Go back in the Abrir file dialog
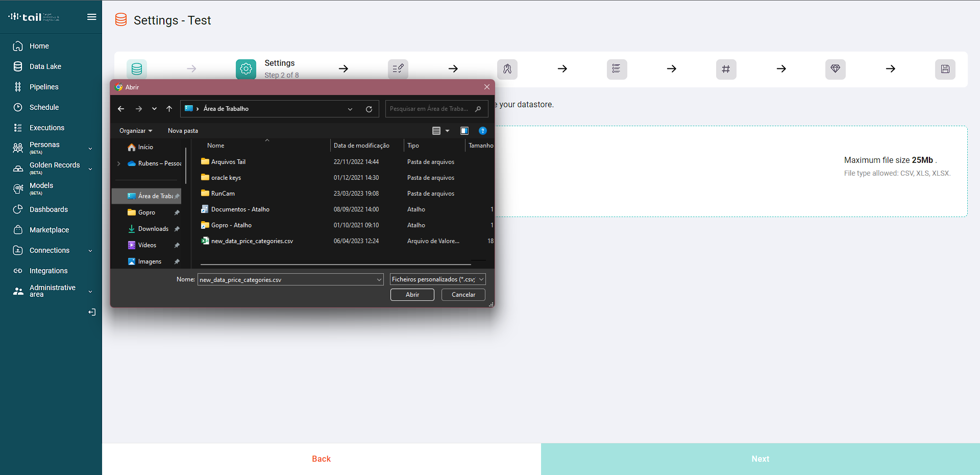The height and width of the screenshot is (475, 980). pyautogui.click(x=121, y=109)
